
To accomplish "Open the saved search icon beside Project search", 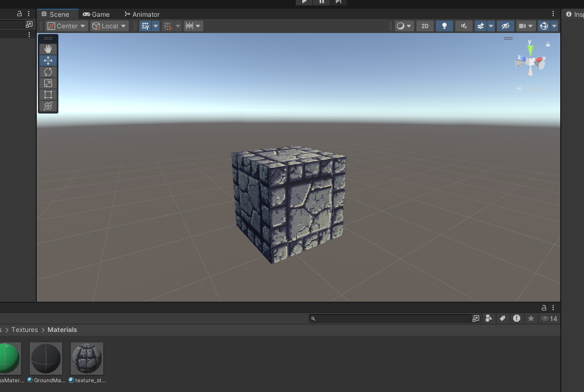I will (x=476, y=318).
